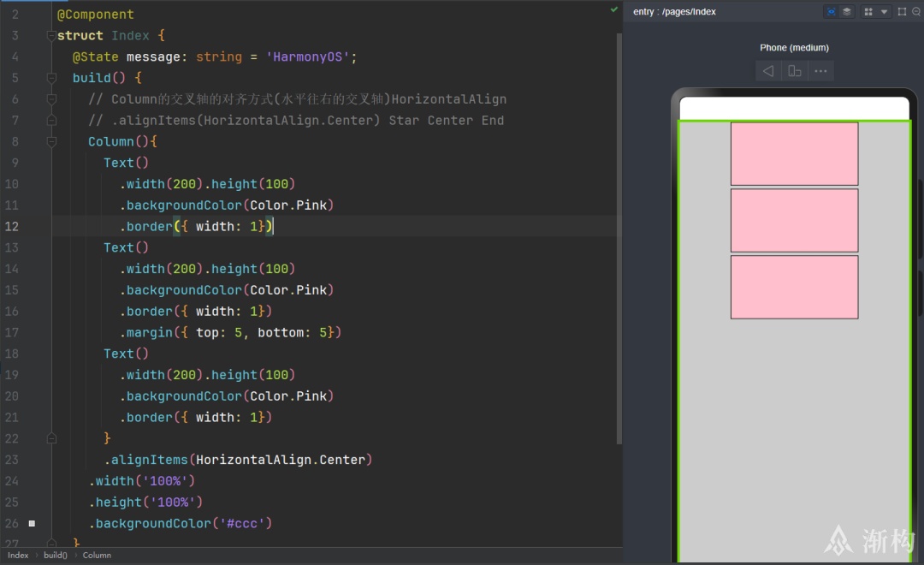Expand the device profile dropdown arrow
The height and width of the screenshot is (565, 924).
[x=884, y=12]
